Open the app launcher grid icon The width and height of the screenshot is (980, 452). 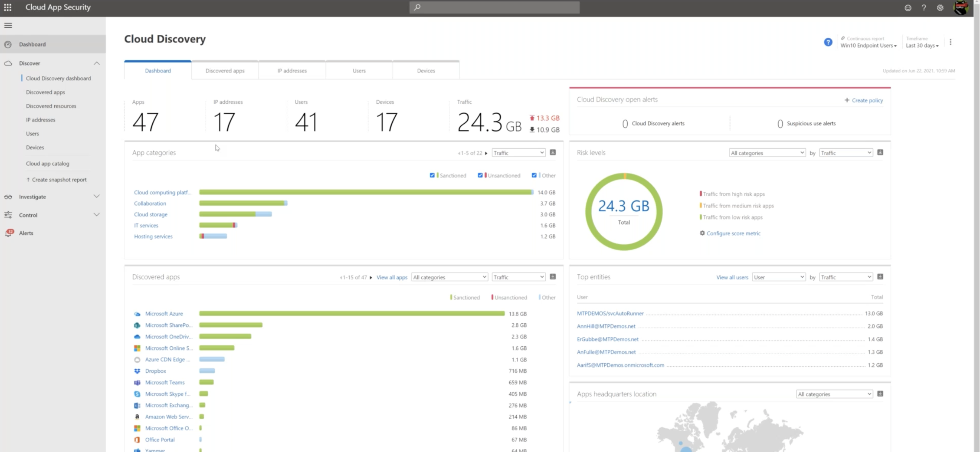[x=8, y=7]
